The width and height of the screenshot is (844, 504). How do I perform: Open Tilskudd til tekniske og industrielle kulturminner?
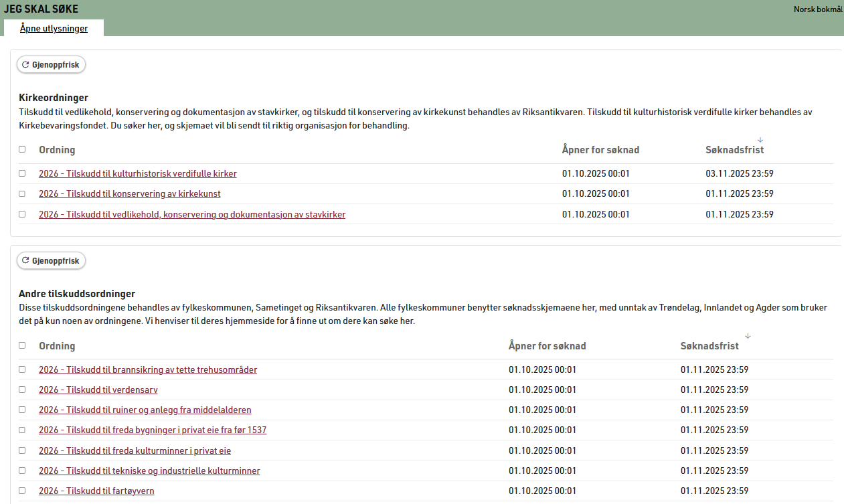[149, 471]
